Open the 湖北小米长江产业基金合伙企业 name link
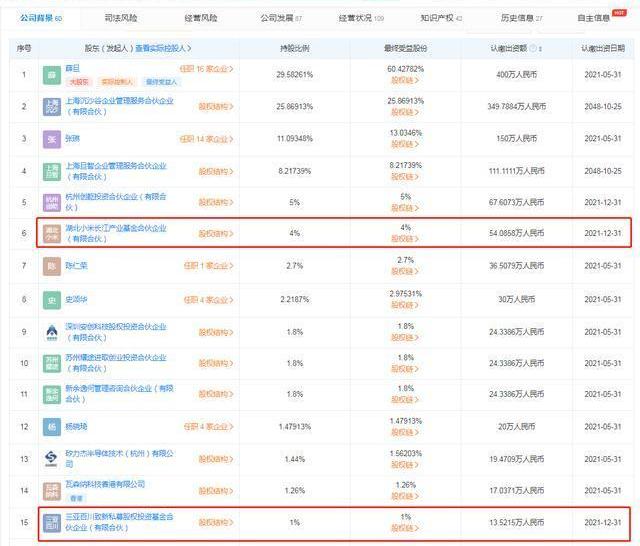Screen dimensions: 640x546 116,233
